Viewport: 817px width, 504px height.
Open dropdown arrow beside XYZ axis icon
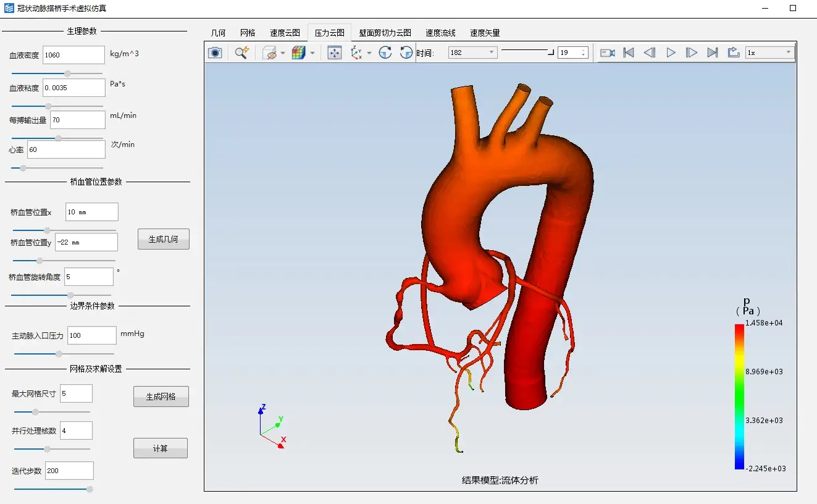(x=369, y=53)
